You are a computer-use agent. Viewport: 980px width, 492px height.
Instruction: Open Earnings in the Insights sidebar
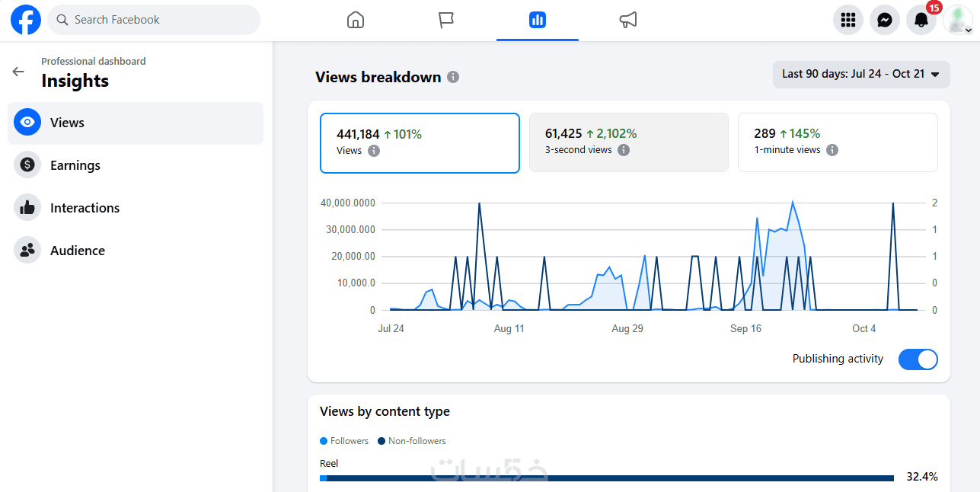coord(75,165)
